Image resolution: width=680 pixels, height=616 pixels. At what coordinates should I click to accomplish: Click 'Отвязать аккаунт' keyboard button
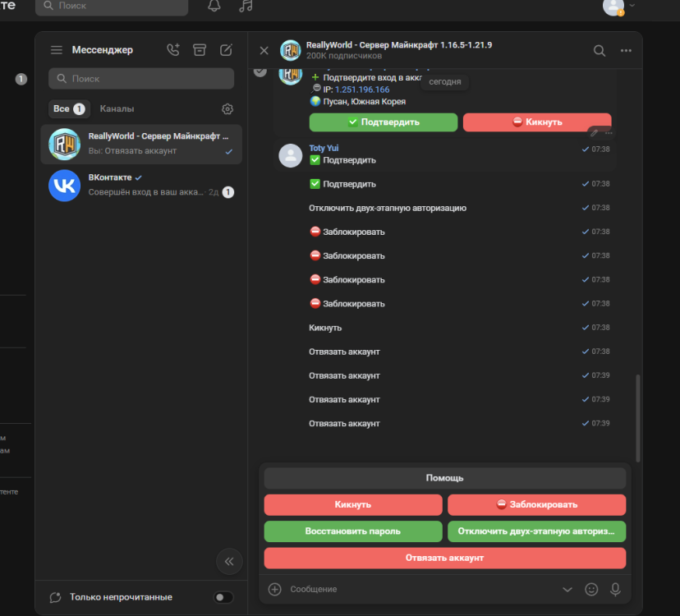(445, 558)
